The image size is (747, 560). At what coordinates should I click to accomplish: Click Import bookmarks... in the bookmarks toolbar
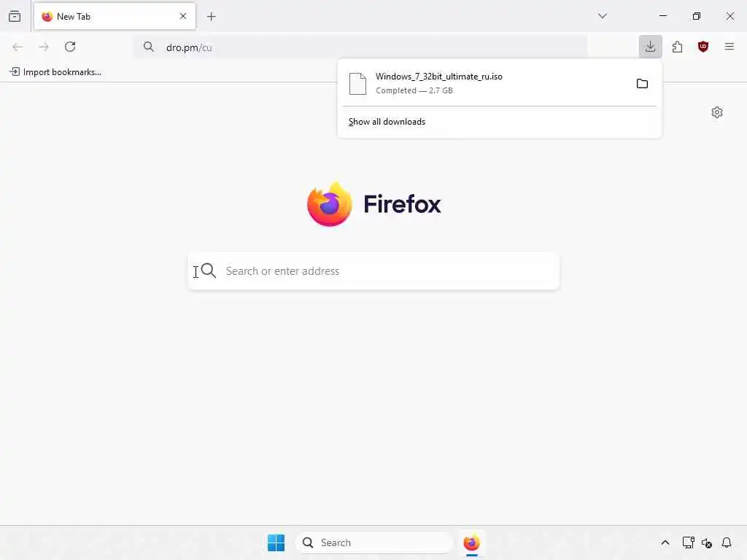(55, 72)
